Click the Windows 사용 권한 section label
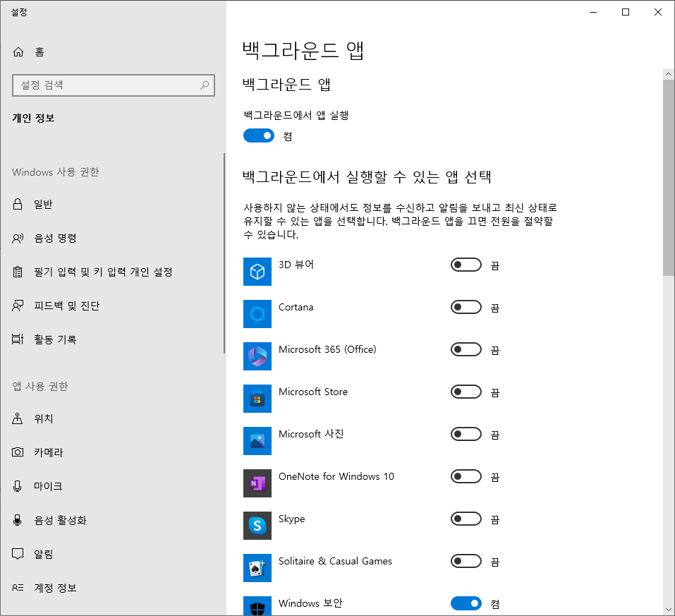675x616 pixels. (x=56, y=172)
